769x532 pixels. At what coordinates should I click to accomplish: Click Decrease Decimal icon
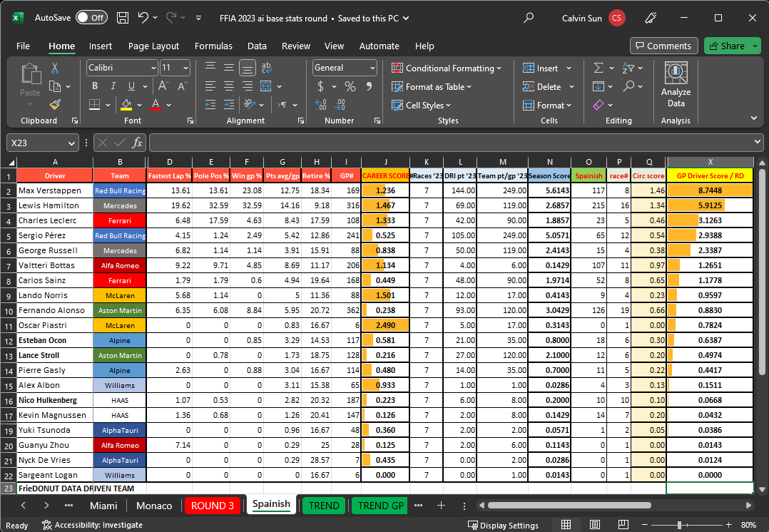[x=340, y=104]
